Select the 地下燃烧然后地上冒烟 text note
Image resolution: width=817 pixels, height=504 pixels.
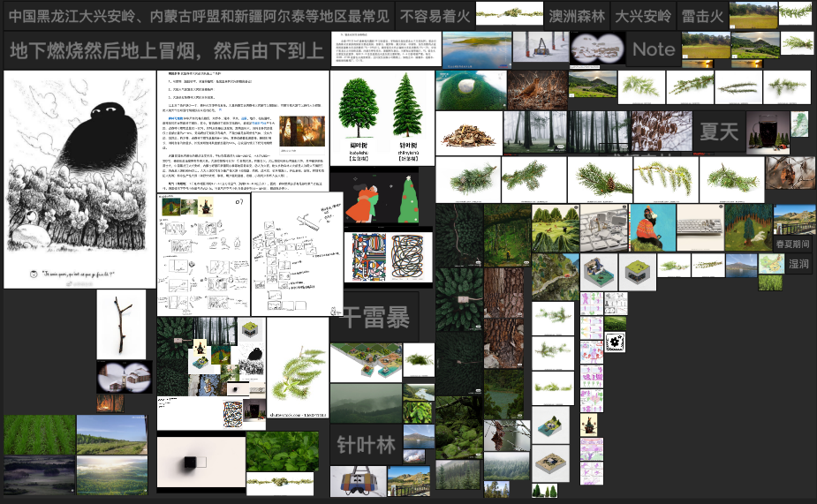pyautogui.click(x=167, y=50)
